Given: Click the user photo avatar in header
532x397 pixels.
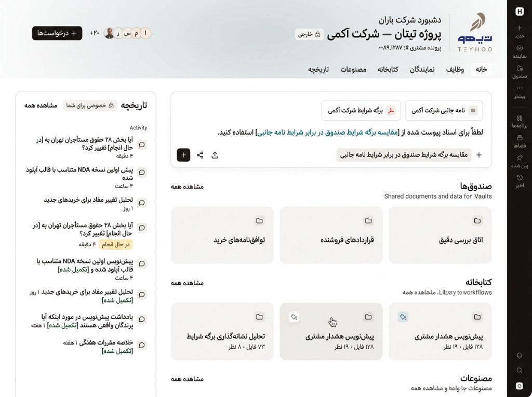Looking at the screenshot, I should [109, 33].
